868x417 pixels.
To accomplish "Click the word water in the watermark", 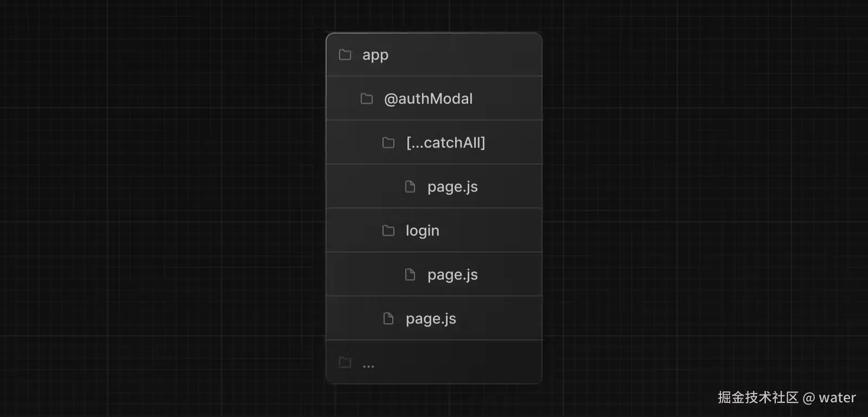I will coord(837,398).
